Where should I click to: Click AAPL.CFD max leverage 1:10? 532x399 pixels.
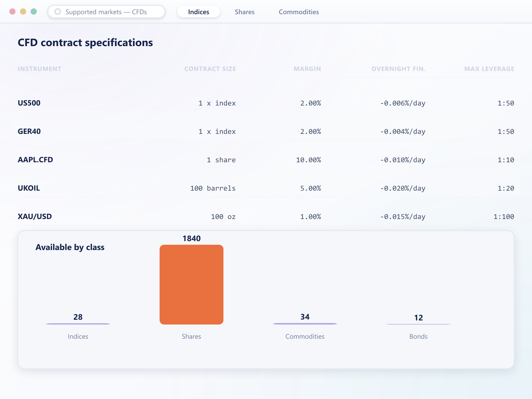click(x=506, y=160)
